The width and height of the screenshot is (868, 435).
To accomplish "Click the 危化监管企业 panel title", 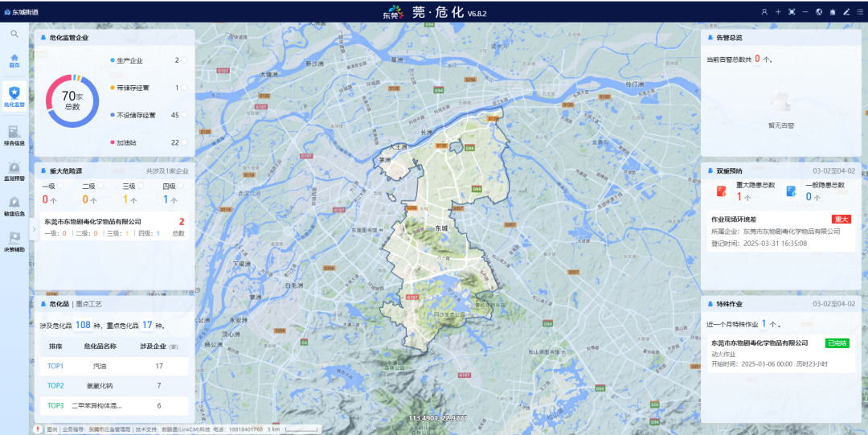I will [68, 38].
